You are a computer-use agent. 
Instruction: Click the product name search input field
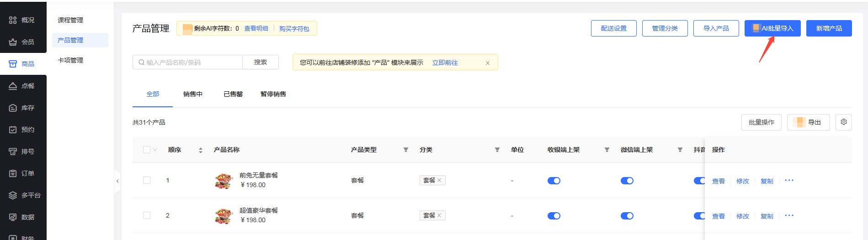(x=192, y=63)
